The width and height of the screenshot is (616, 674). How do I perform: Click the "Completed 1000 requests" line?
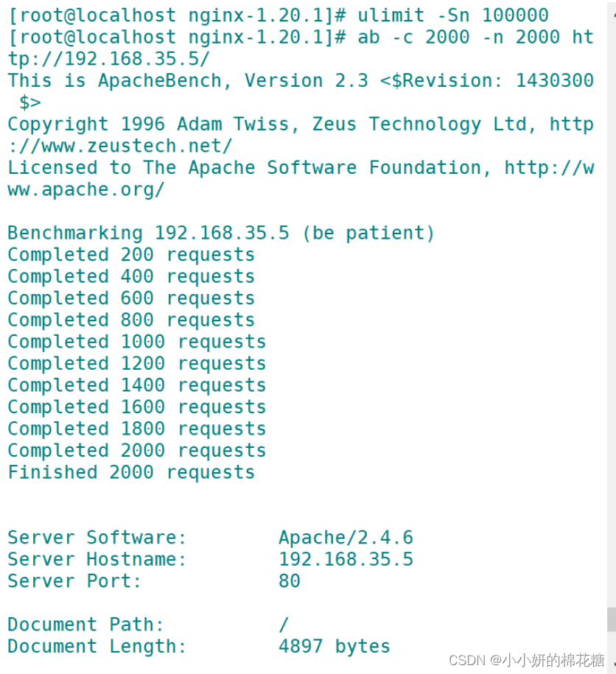coord(136,342)
